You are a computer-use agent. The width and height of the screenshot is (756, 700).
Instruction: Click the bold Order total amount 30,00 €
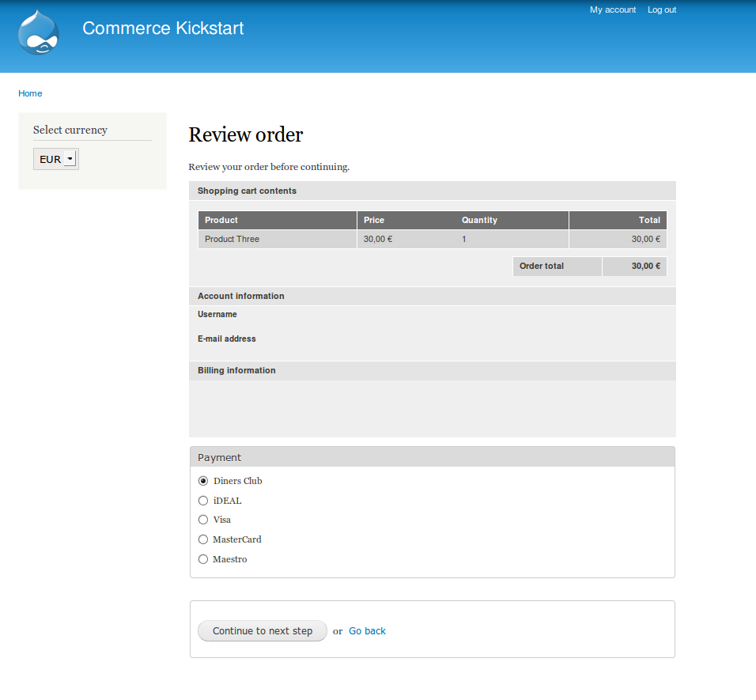coord(645,266)
